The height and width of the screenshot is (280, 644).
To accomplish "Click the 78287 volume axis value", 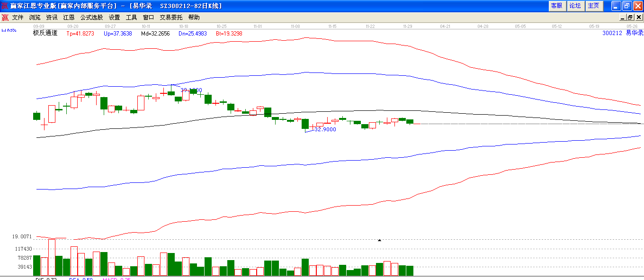I will (25, 258).
